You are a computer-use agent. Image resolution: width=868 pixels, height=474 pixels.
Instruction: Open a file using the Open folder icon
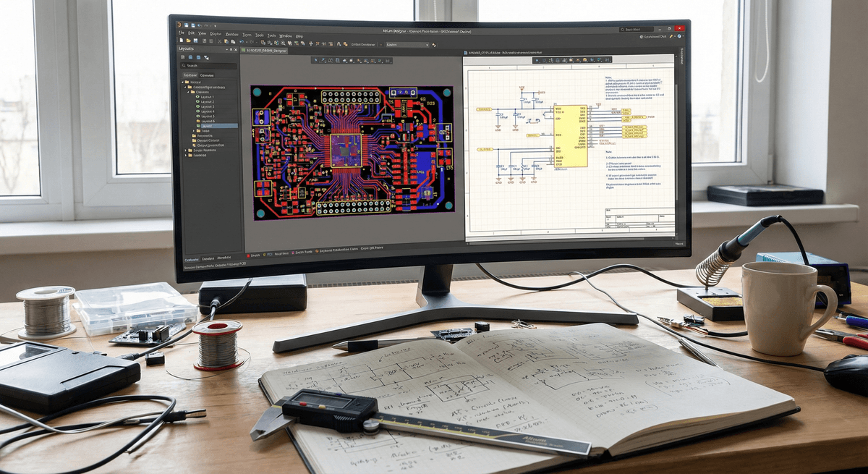pyautogui.click(x=188, y=41)
